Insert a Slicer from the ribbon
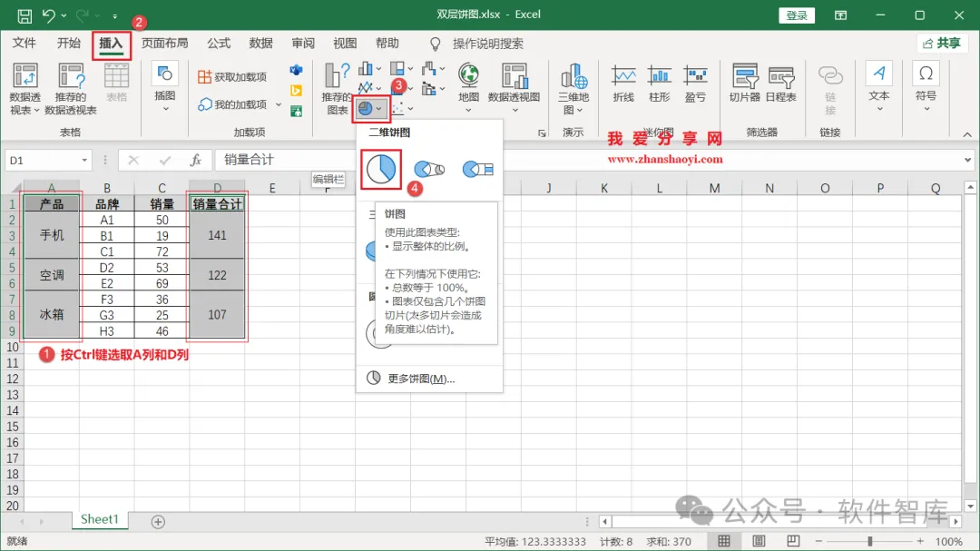This screenshot has height=551, width=980. tap(744, 83)
